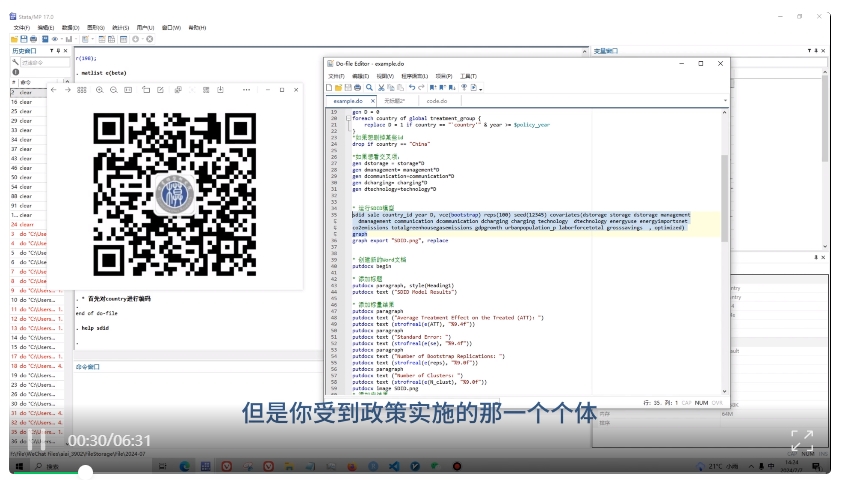The width and height of the screenshot is (842, 480).
Task: Click the Find magnifier in Do-file Editor toolbar
Action: click(369, 88)
